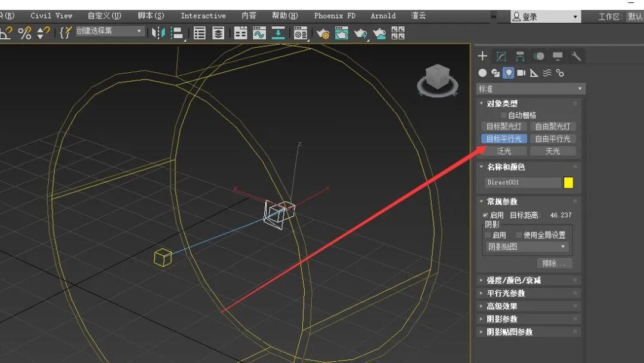The height and width of the screenshot is (363, 644).
Task: Open Edit Named Selection Sets icon
Action: tap(66, 33)
